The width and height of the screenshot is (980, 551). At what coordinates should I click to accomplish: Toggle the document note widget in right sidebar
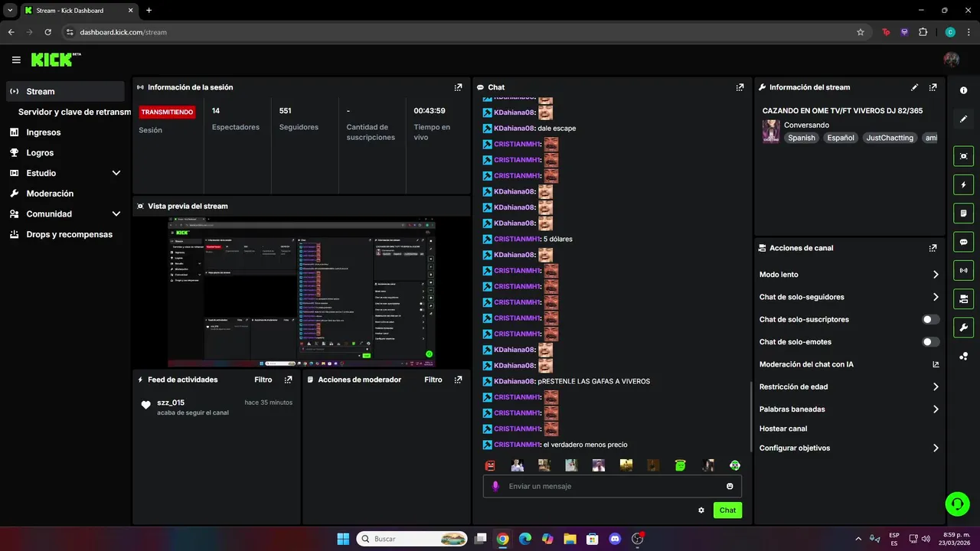coord(963,213)
